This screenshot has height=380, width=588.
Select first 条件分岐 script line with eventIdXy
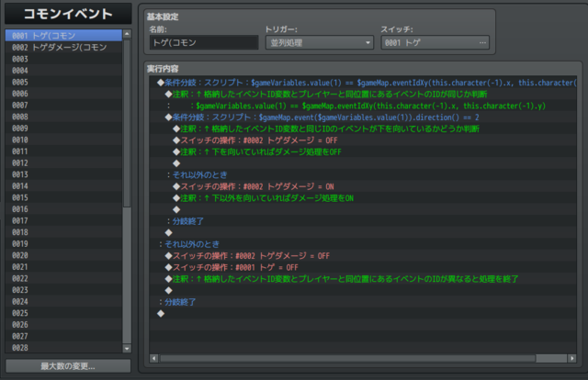pyautogui.click(x=363, y=83)
